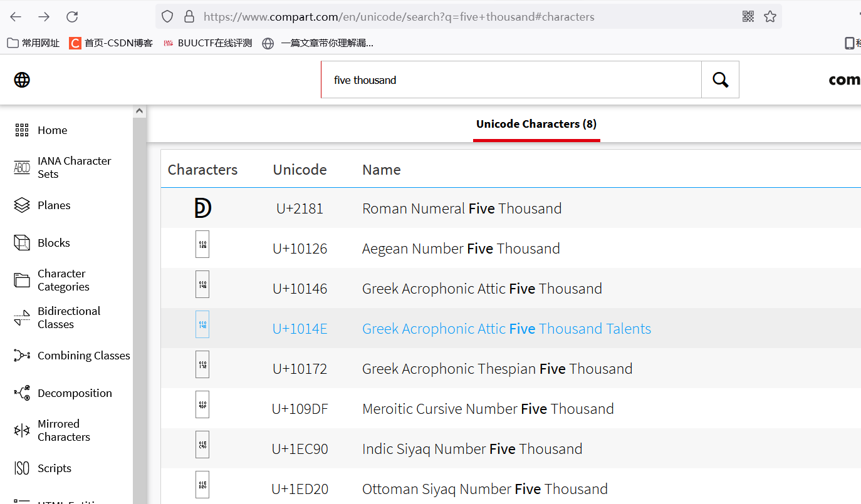The width and height of the screenshot is (861, 504).
Task: Click the Bidirectional Classes icon
Action: (22, 318)
